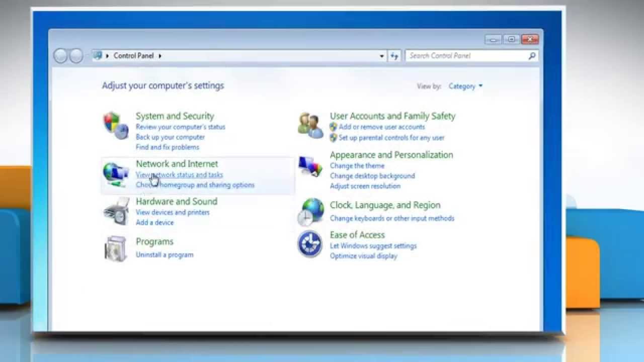Open Ease of Access heading
644x362 pixels.
pyautogui.click(x=357, y=234)
